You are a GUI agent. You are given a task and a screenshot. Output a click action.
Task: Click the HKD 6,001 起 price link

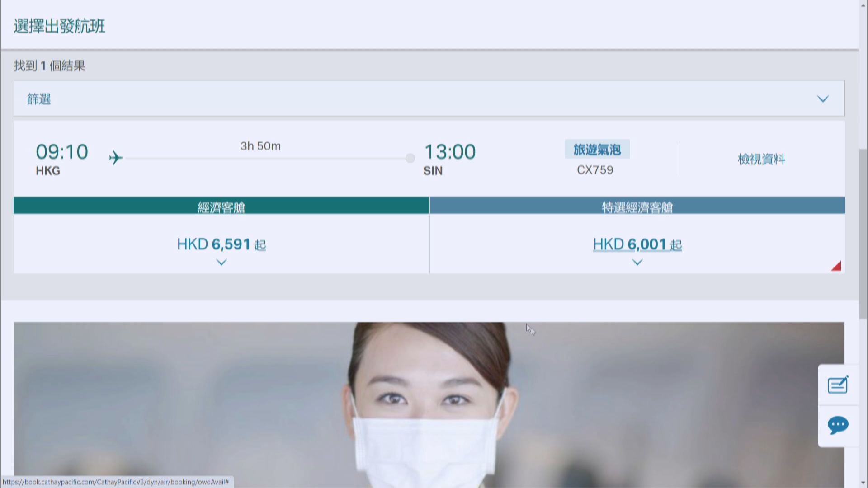click(637, 244)
